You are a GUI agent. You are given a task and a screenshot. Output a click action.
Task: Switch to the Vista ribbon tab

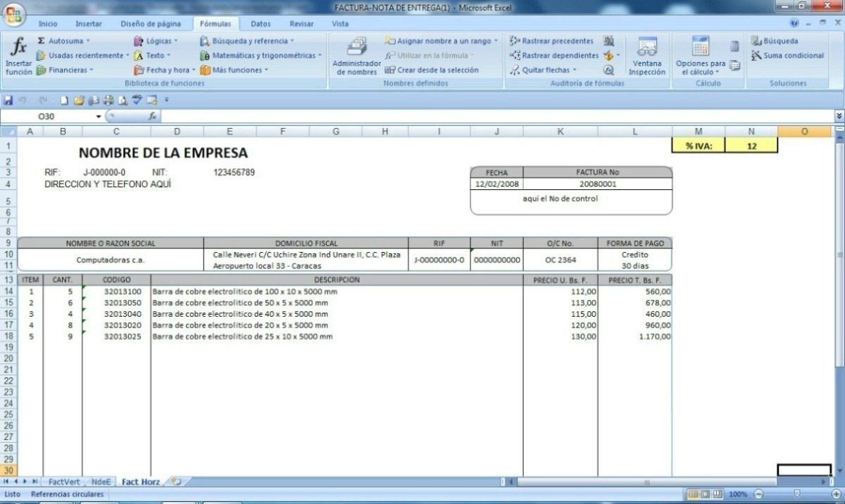click(x=340, y=24)
